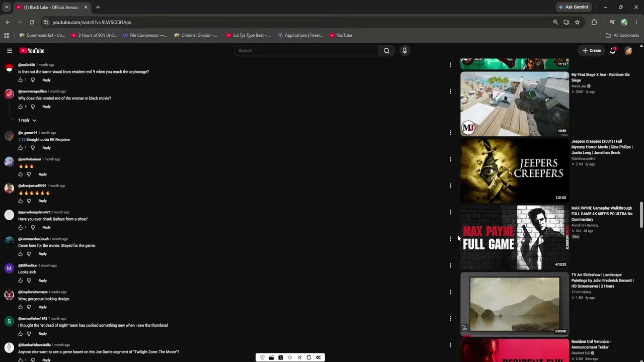The height and width of the screenshot is (362, 644).
Task: Like the Straight outta RE Requiem comment
Action: click(21, 148)
